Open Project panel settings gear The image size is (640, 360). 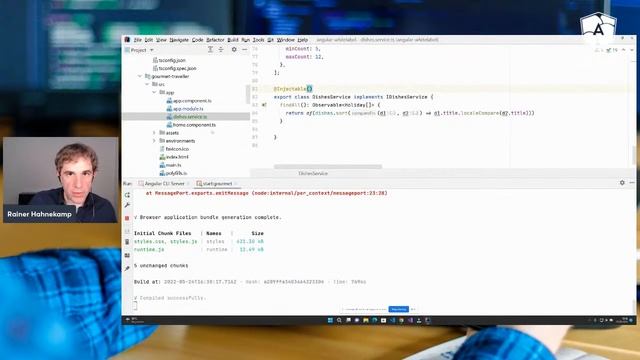pos(234,49)
